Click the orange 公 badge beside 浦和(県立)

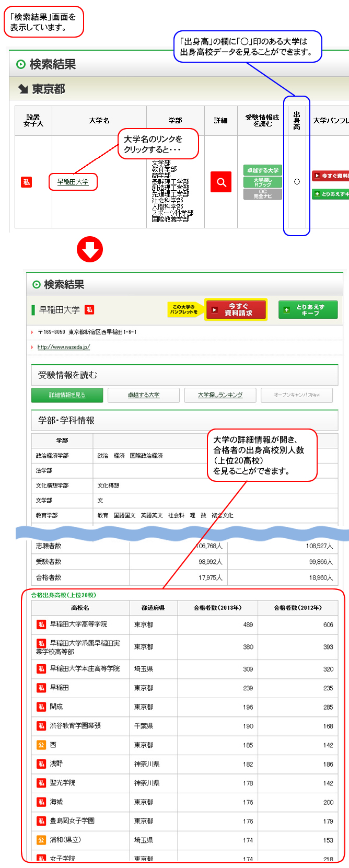(x=41, y=840)
